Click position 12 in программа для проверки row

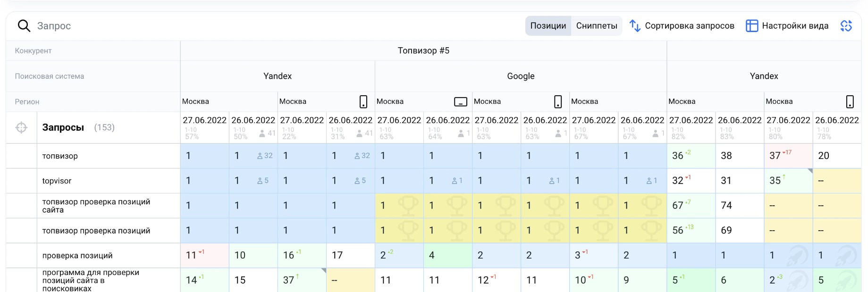tap(483, 280)
